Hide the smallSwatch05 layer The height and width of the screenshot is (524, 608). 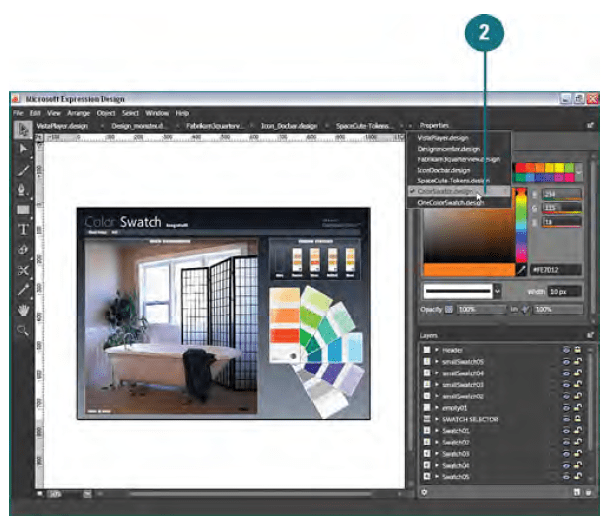pyautogui.click(x=567, y=361)
